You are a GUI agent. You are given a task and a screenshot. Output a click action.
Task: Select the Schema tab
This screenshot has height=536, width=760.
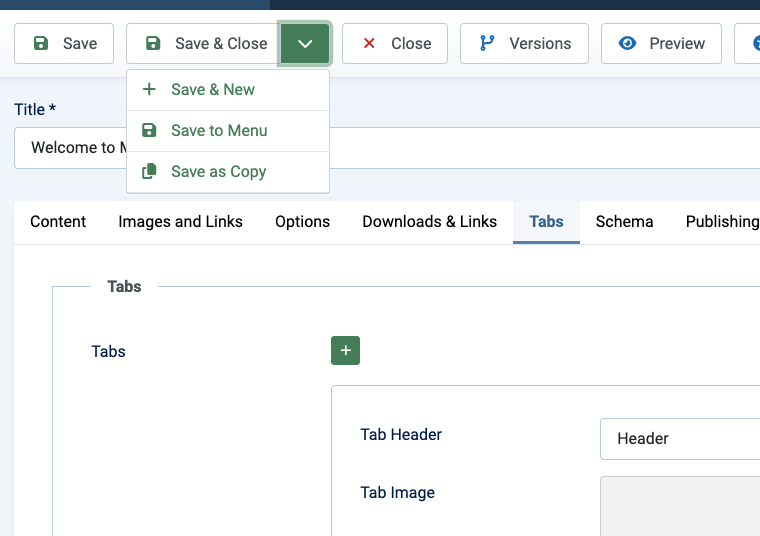624,222
